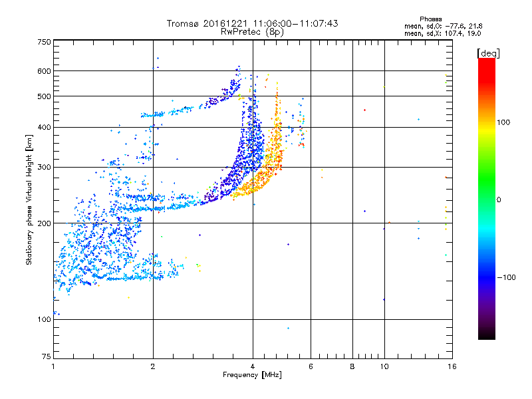The width and height of the screenshot is (532, 399).
Task: Click the frequency axis label "2"
Action: (x=153, y=366)
